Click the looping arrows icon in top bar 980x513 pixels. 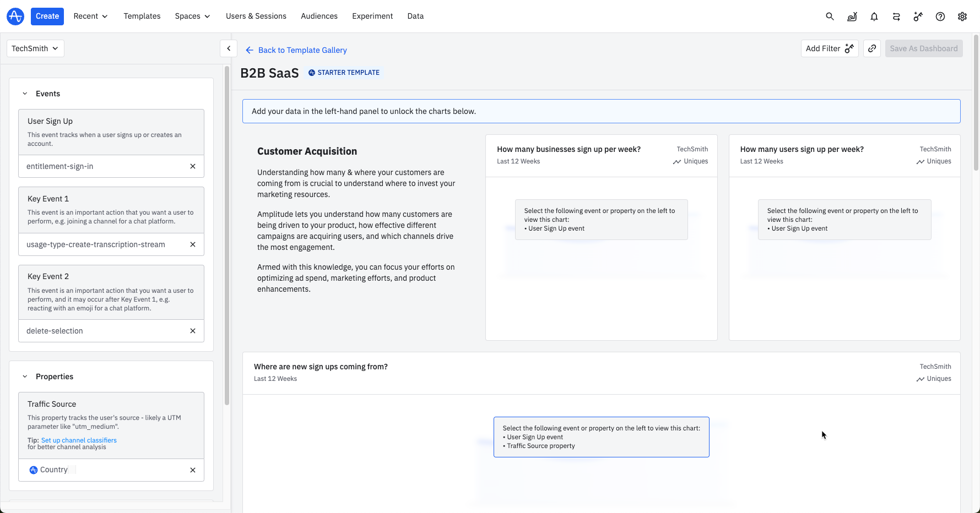[x=896, y=17]
